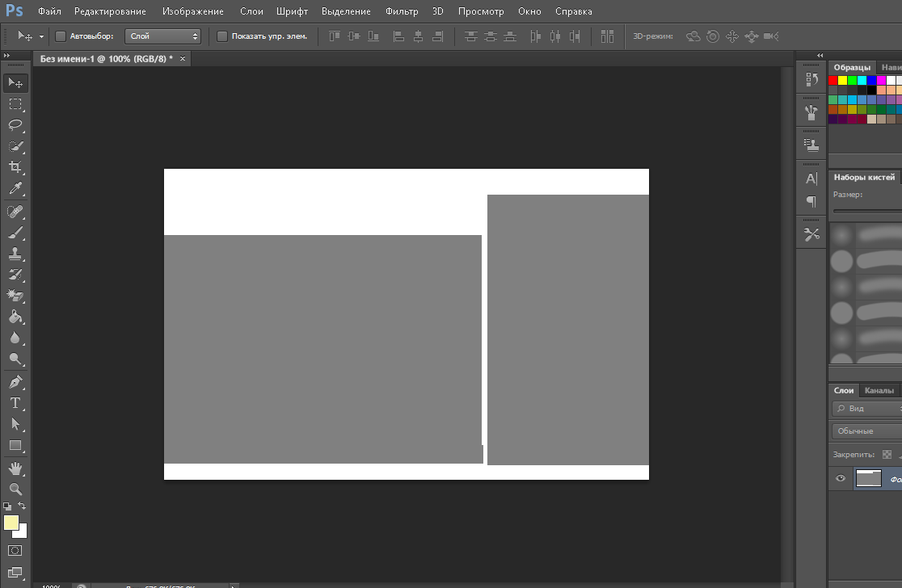Open the Обычные blend mode dropdown
The width and height of the screenshot is (902, 588).
pos(866,431)
